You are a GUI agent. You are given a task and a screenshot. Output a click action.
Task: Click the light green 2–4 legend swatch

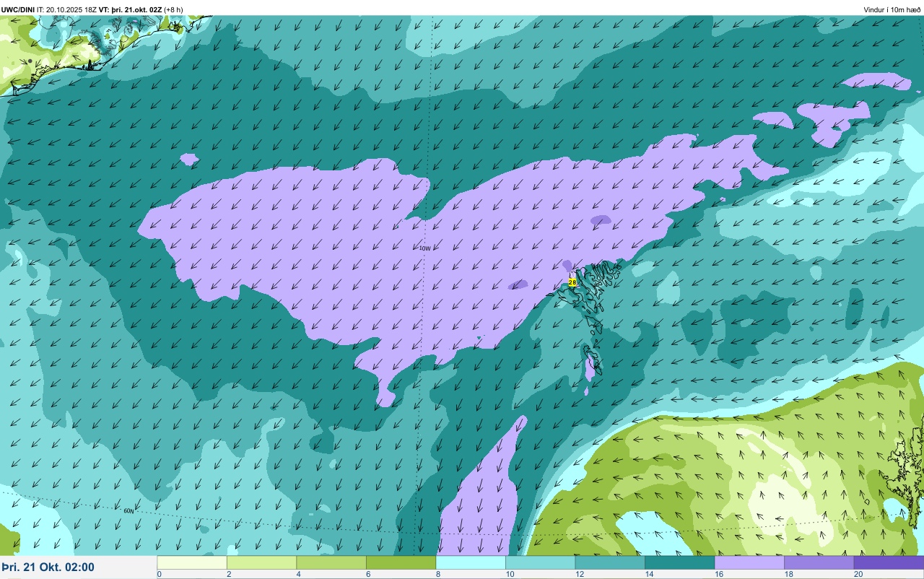click(x=261, y=562)
